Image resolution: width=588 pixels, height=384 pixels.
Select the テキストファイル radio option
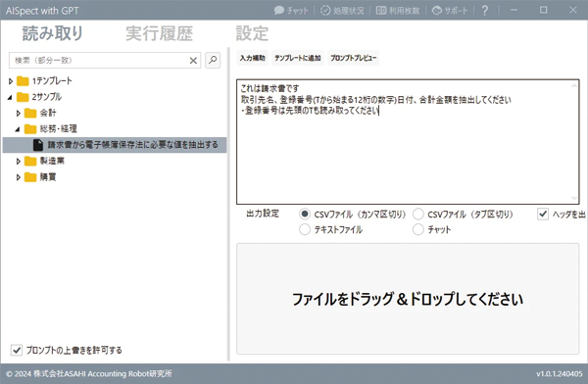305,229
